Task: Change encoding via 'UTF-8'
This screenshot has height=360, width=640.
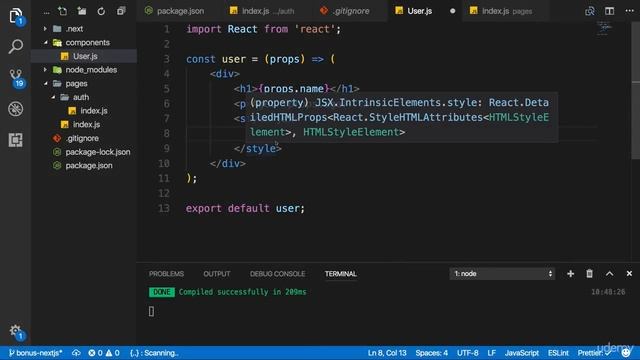Action: (x=467, y=353)
